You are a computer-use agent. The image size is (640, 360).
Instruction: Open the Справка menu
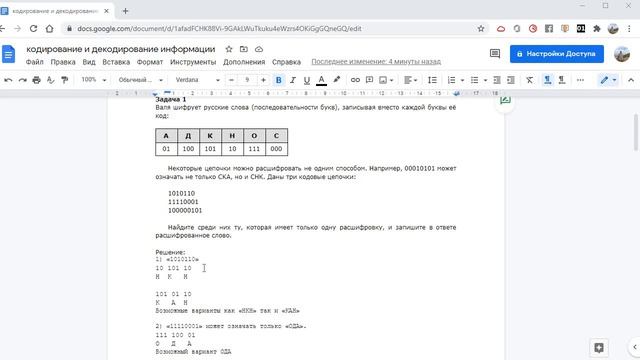(287, 62)
